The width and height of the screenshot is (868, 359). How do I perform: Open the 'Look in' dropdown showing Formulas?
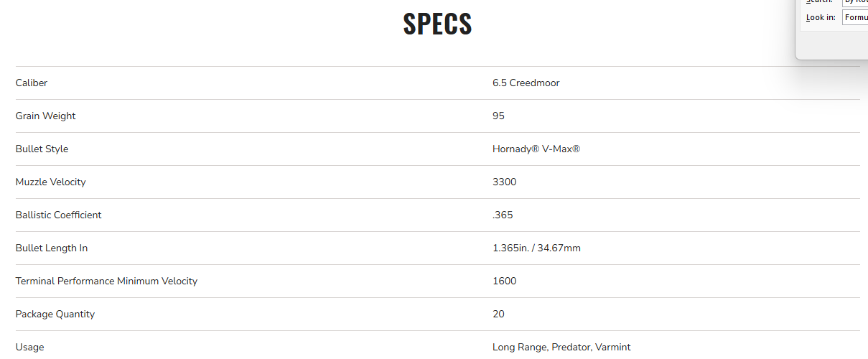click(x=855, y=17)
